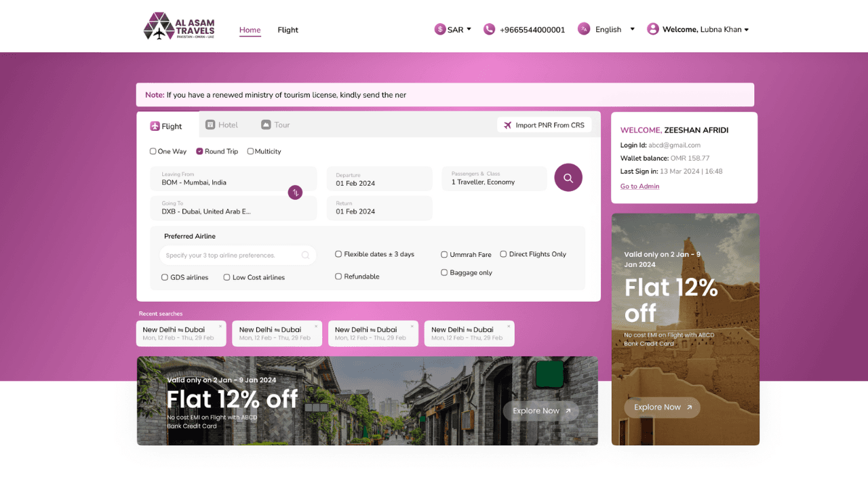Select the Round Trip option
Image resolution: width=868 pixels, height=488 pixels.
[217, 152]
